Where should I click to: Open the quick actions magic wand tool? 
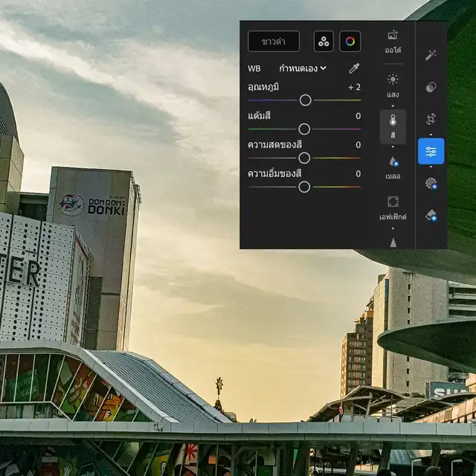pos(431,55)
